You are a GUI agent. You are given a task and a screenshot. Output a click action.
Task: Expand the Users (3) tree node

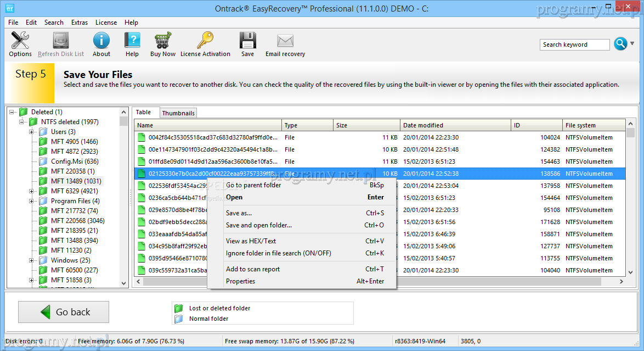click(32, 132)
